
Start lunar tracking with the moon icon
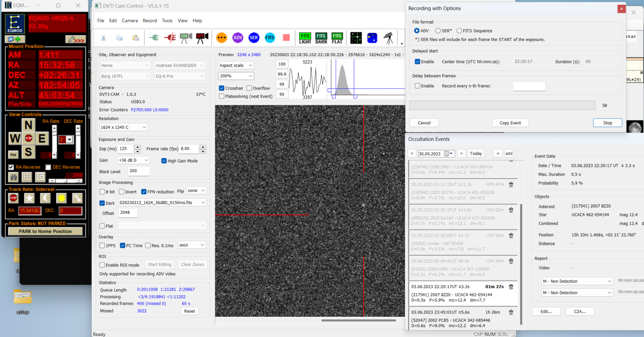coord(45,198)
